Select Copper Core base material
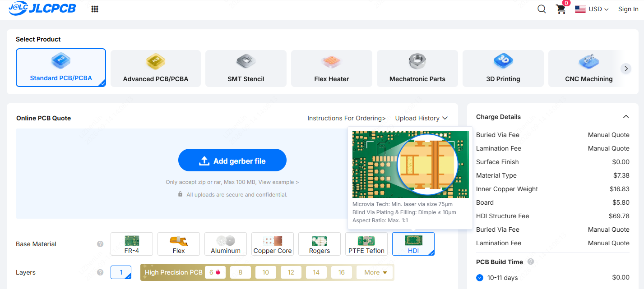The image size is (644, 289). pyautogui.click(x=273, y=244)
